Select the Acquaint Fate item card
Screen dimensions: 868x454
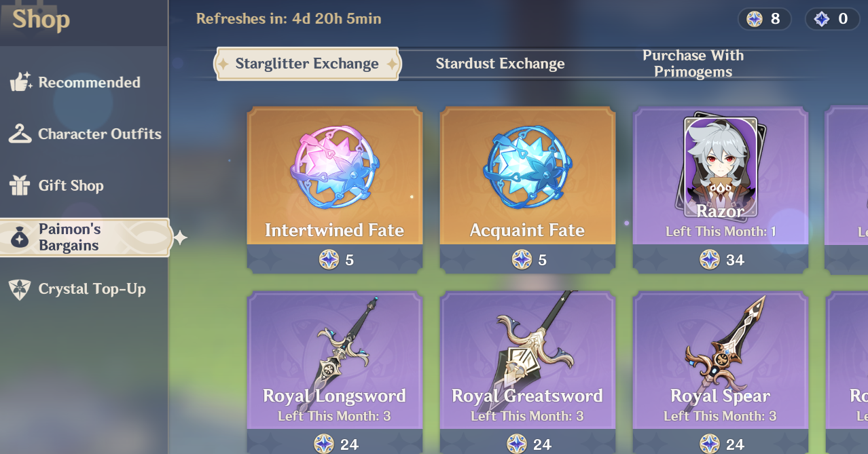[528, 191]
